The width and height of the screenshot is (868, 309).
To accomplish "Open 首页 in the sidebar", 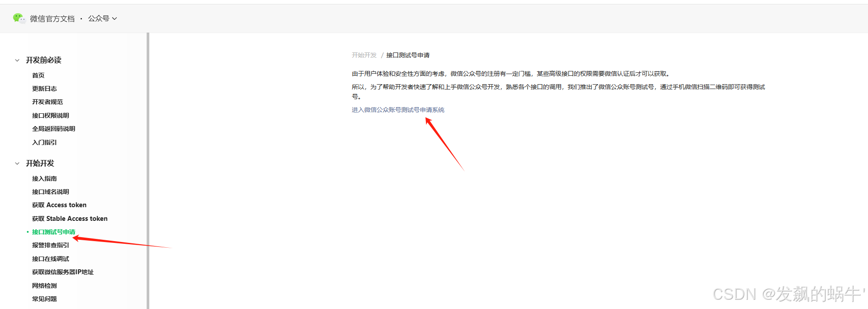I will [x=38, y=75].
